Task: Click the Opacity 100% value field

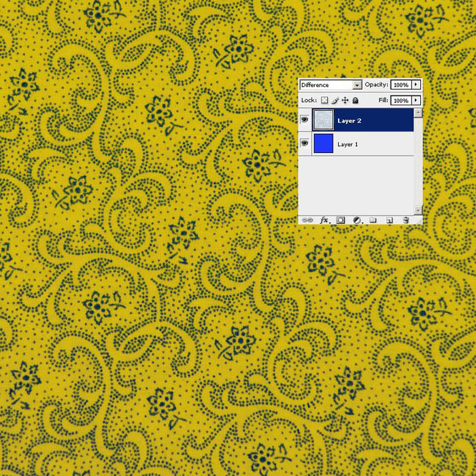Action: click(401, 85)
